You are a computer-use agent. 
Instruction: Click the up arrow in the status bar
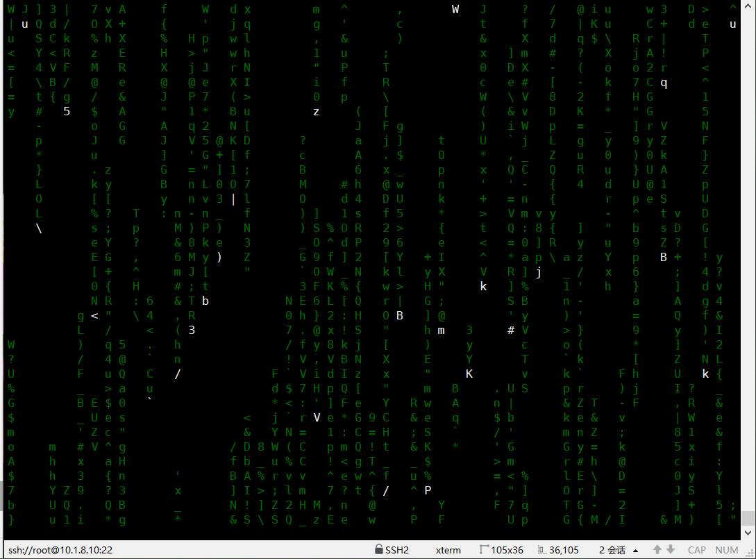(657, 550)
